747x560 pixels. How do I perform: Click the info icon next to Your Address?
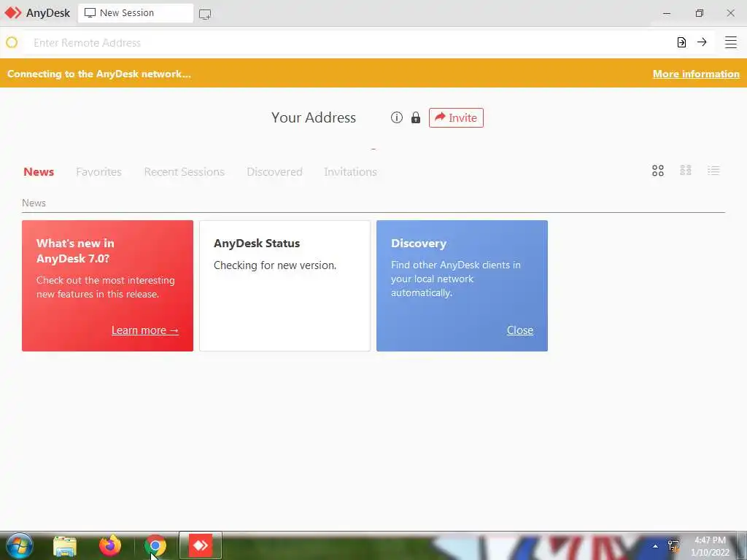[396, 117]
